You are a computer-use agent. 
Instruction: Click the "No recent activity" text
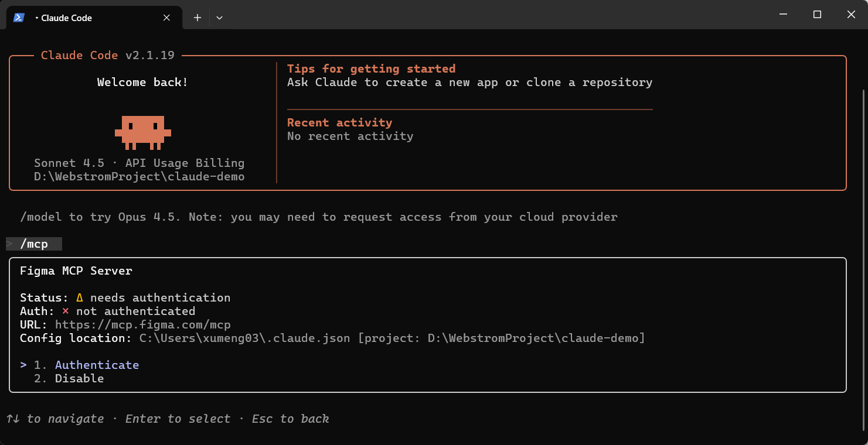tap(350, 136)
